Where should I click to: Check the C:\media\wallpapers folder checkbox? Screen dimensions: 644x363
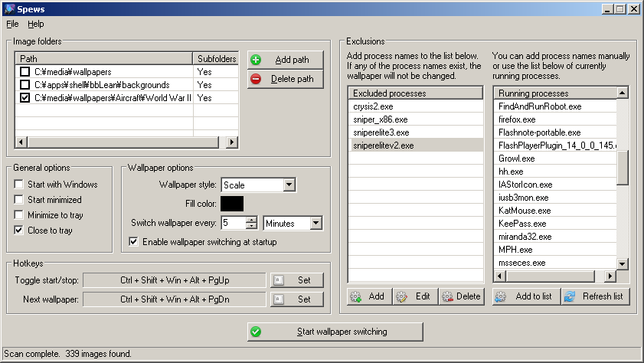click(25, 72)
